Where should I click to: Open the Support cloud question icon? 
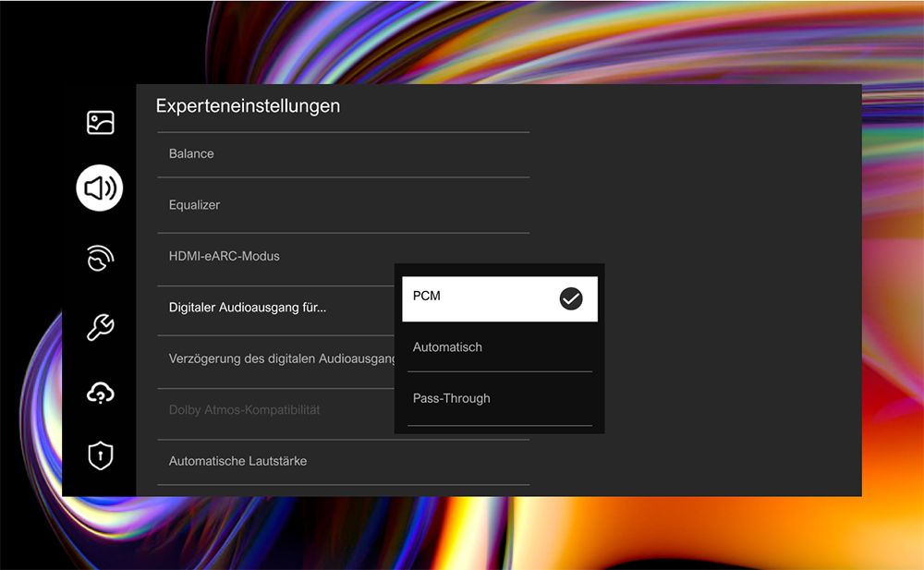pyautogui.click(x=100, y=394)
